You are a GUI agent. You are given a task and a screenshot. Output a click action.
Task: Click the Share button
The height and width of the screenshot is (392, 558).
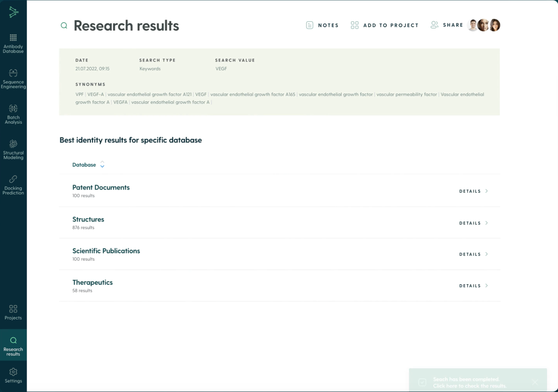click(447, 25)
